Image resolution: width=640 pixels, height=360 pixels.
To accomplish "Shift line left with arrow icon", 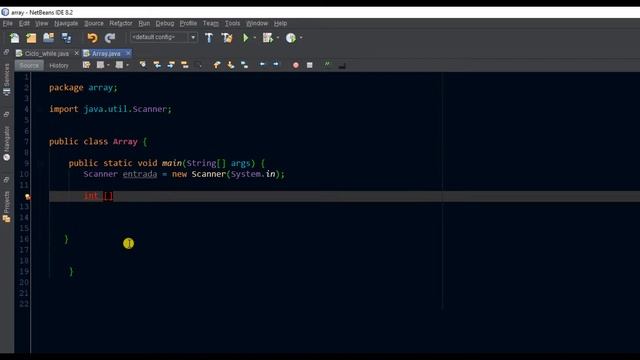I will 262,65.
